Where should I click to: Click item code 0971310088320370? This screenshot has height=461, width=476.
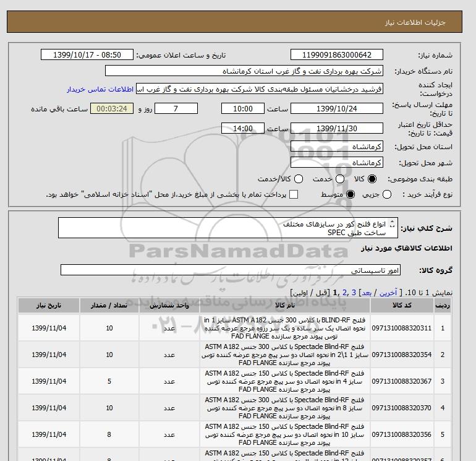point(402,408)
